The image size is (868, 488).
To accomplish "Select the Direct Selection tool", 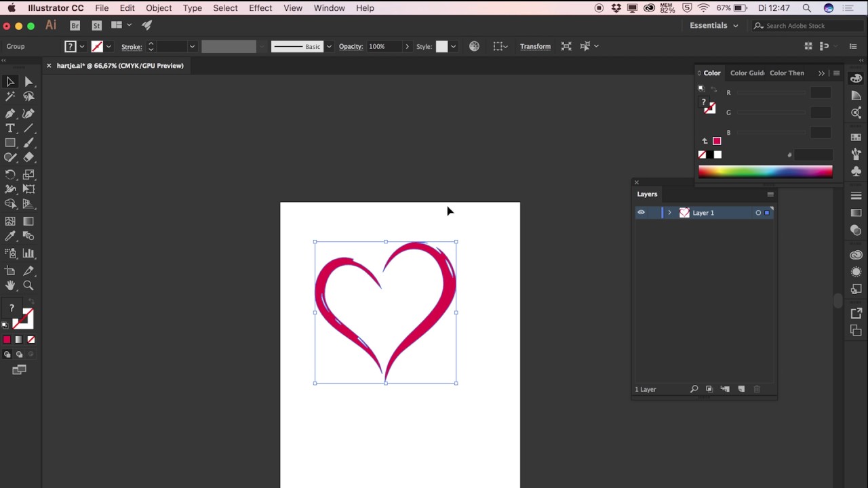I will click(28, 81).
